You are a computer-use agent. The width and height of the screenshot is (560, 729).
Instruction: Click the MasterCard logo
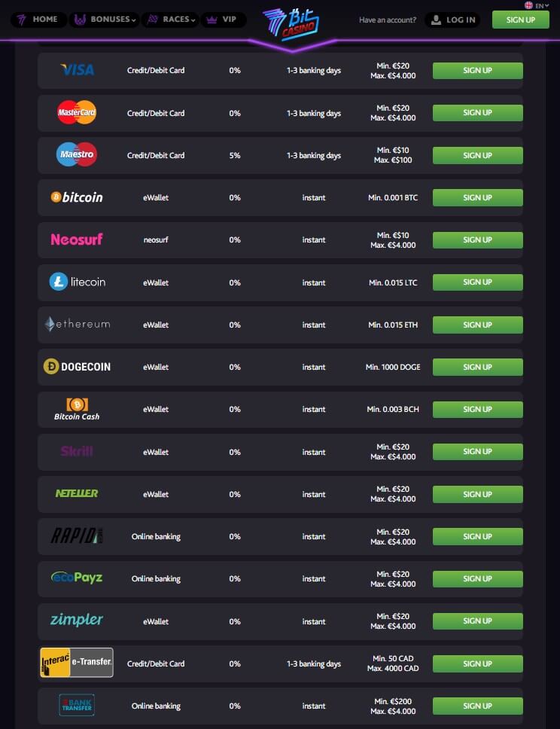click(77, 113)
